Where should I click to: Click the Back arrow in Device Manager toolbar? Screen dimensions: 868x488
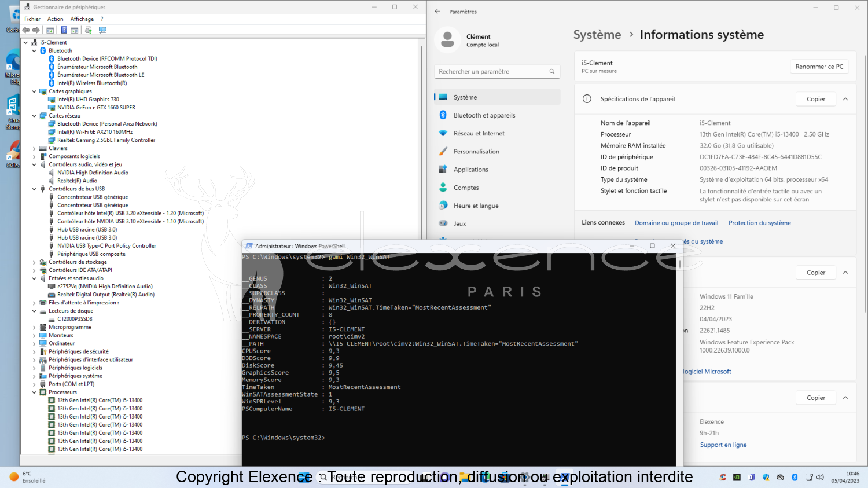pyautogui.click(x=26, y=30)
